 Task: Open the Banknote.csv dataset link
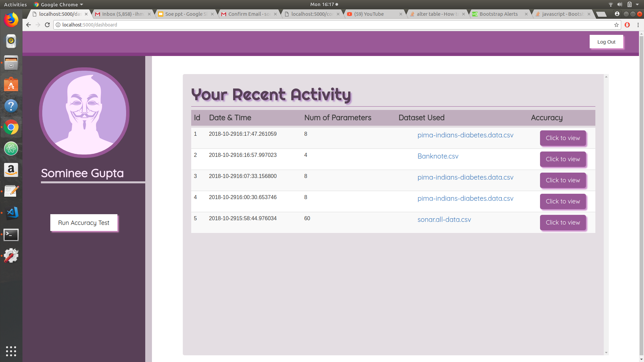click(x=438, y=156)
